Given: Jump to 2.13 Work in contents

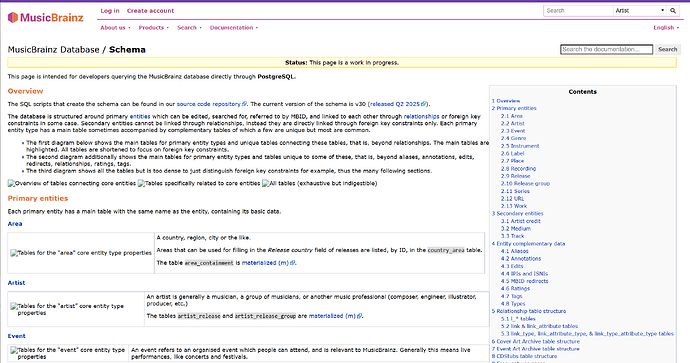Looking at the screenshot, I should [514, 206].
